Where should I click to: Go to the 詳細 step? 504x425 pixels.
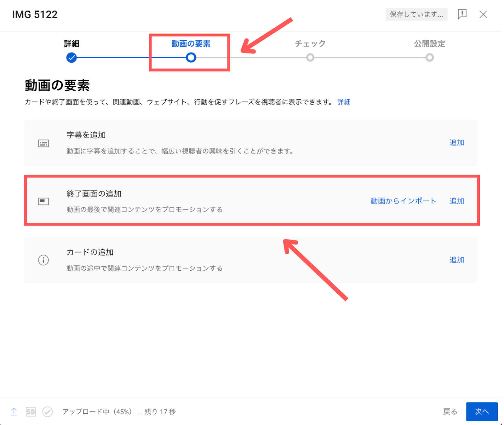tap(72, 44)
